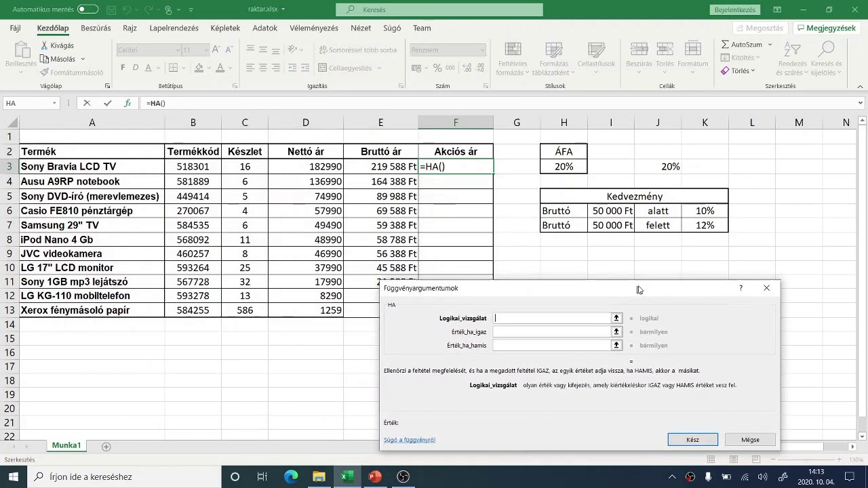868x488 pixels.
Task: Click the Bold (F) formatting icon
Action: (123, 68)
